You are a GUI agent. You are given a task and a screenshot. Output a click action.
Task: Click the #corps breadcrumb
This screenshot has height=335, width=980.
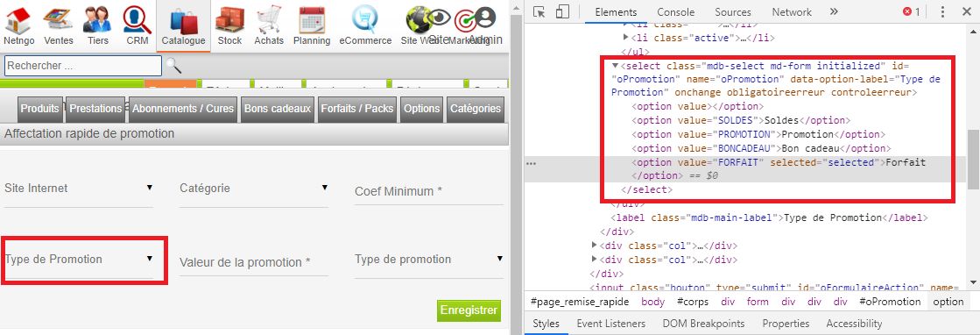[x=693, y=302]
